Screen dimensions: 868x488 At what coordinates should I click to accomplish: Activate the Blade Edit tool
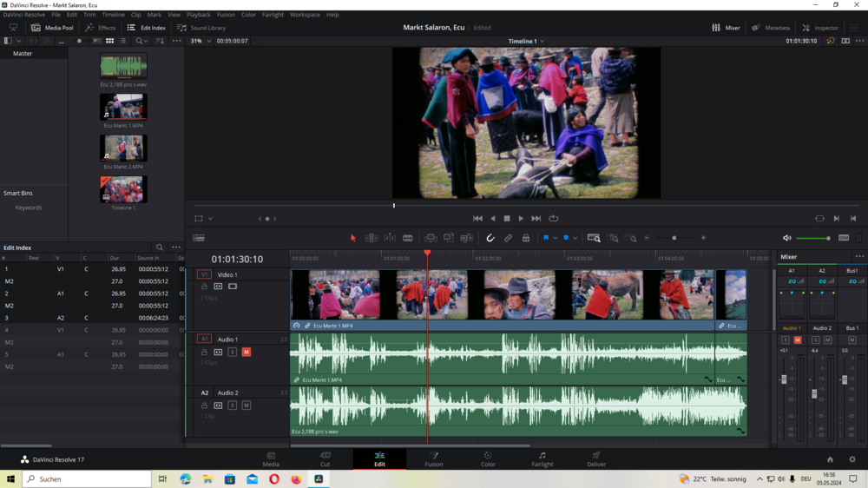407,238
